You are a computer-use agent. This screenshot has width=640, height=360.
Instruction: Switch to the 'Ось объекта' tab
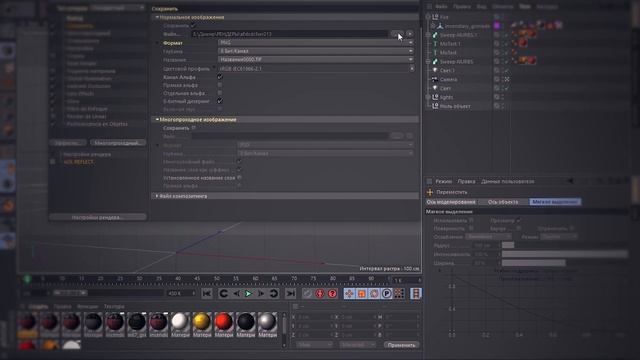click(503, 202)
